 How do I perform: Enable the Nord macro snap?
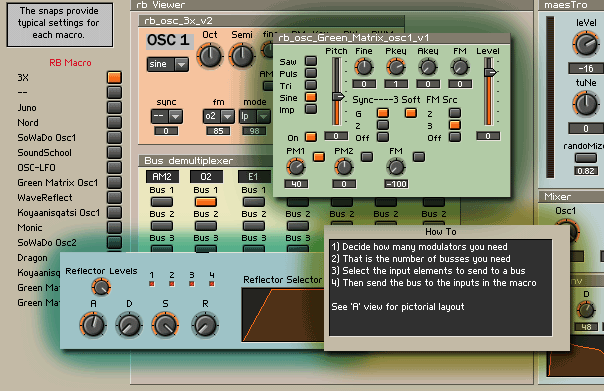tap(114, 123)
